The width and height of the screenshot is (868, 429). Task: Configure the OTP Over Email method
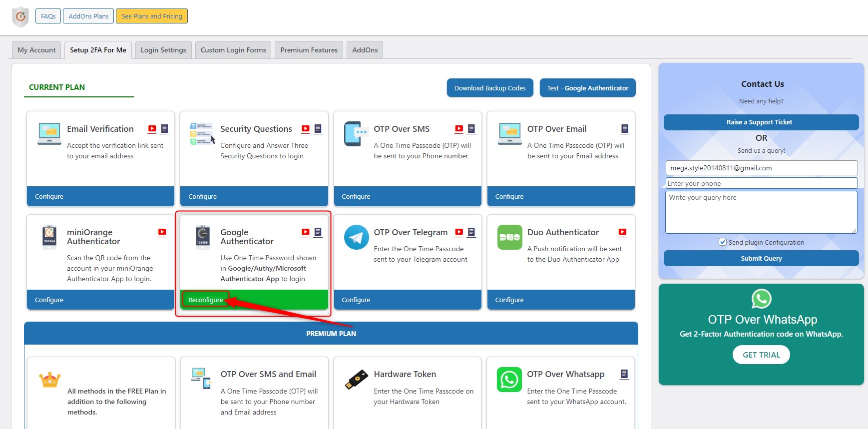509,196
